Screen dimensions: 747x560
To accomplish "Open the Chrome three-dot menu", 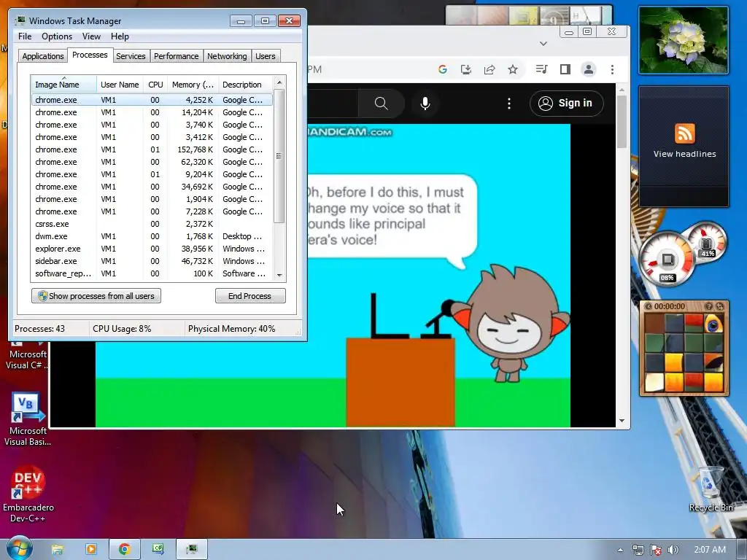I will click(x=612, y=69).
